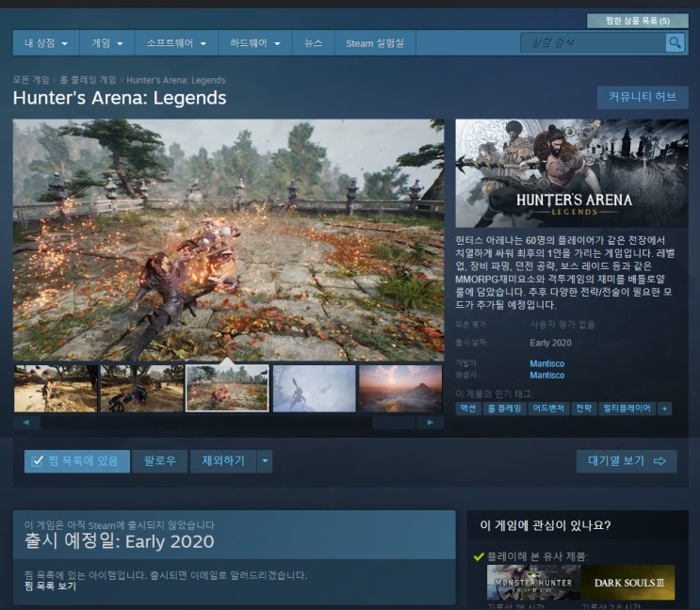The width and height of the screenshot is (700, 610).
Task: Click the 찜한 상품 목록 (5) button
Action: point(638,21)
